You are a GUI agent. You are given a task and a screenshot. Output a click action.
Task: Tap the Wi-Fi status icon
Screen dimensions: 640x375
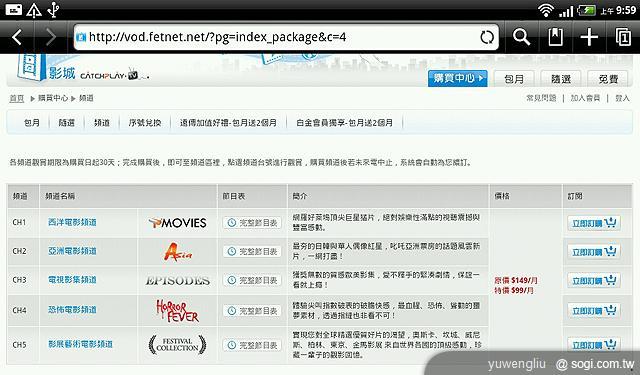(546, 10)
